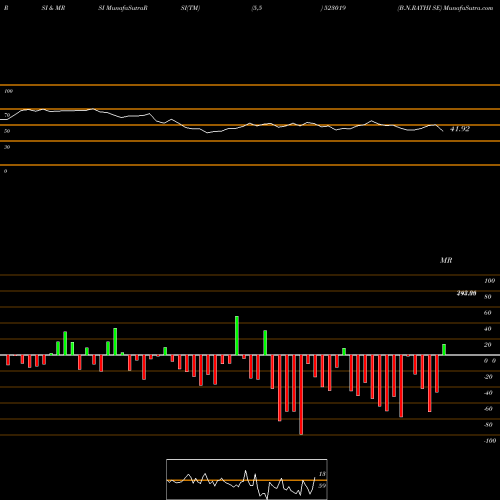Viewport: 500px width, 500px height.
Task: Click '(B.N.RATHI SE) MunafaSutra.com' header text
Action: 445,8
